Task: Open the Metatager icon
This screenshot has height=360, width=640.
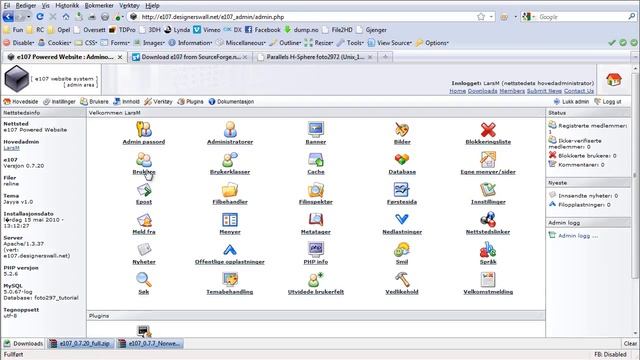Action: (x=316, y=220)
